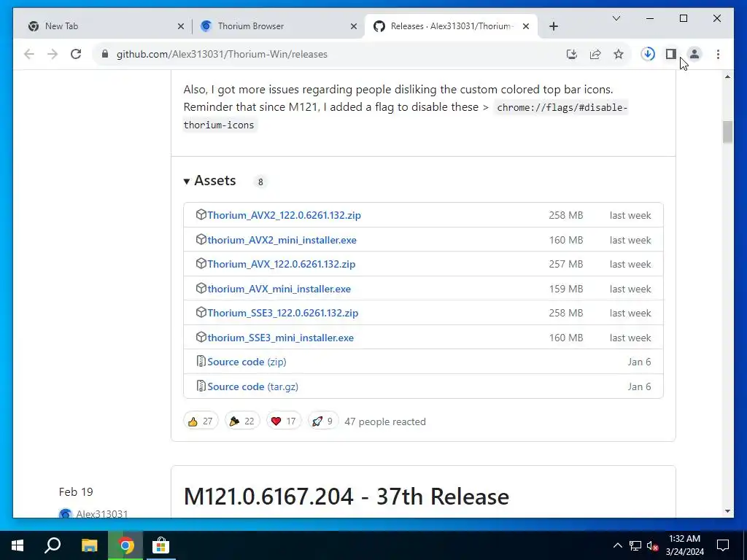Click '47 people reacted' text

coord(385,421)
